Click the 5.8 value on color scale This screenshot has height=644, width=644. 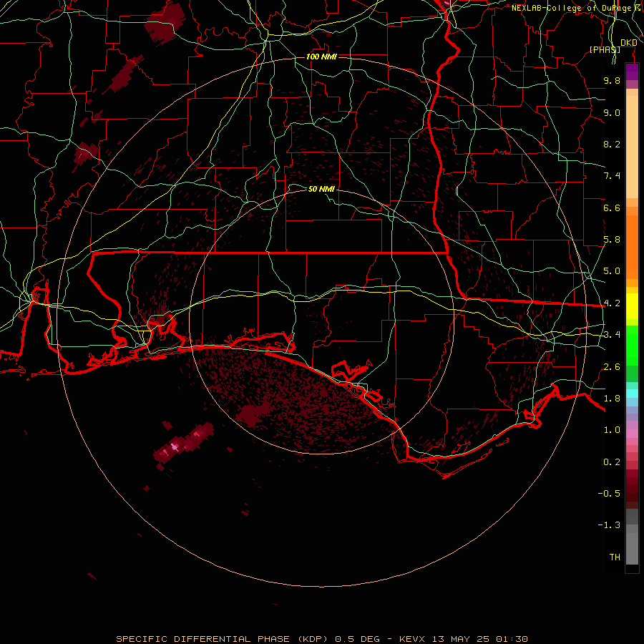point(612,240)
